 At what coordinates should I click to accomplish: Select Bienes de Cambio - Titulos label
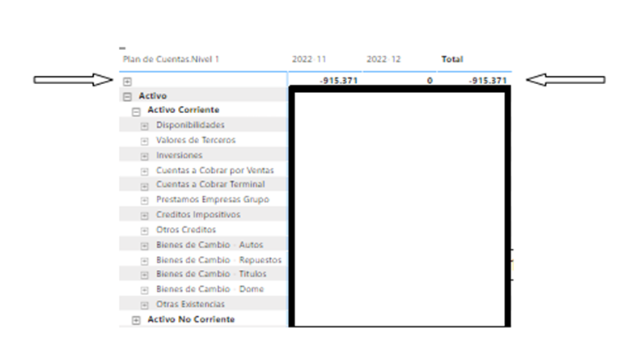(x=211, y=274)
